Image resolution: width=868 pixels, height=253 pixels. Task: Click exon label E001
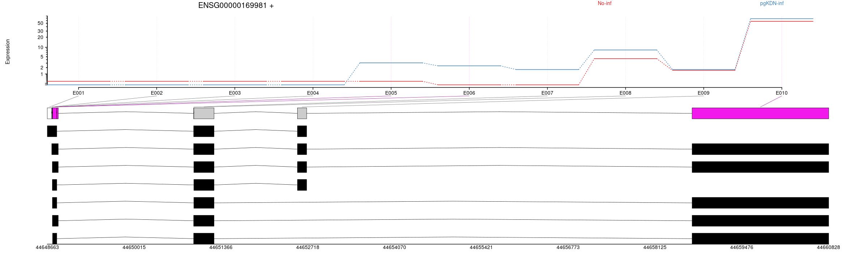point(78,93)
